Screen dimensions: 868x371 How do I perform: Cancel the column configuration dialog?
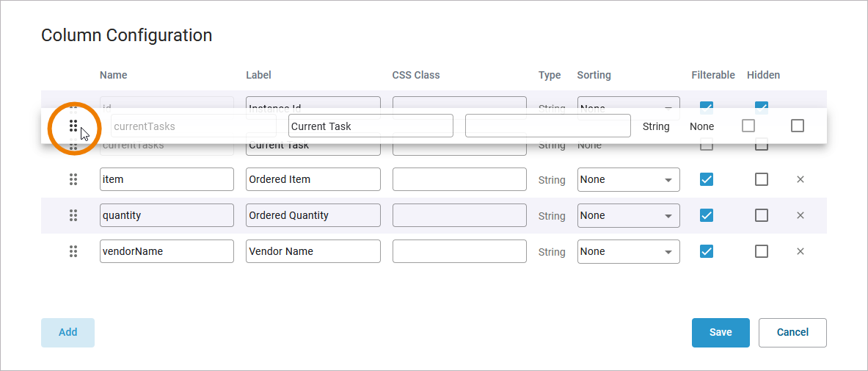(x=792, y=332)
